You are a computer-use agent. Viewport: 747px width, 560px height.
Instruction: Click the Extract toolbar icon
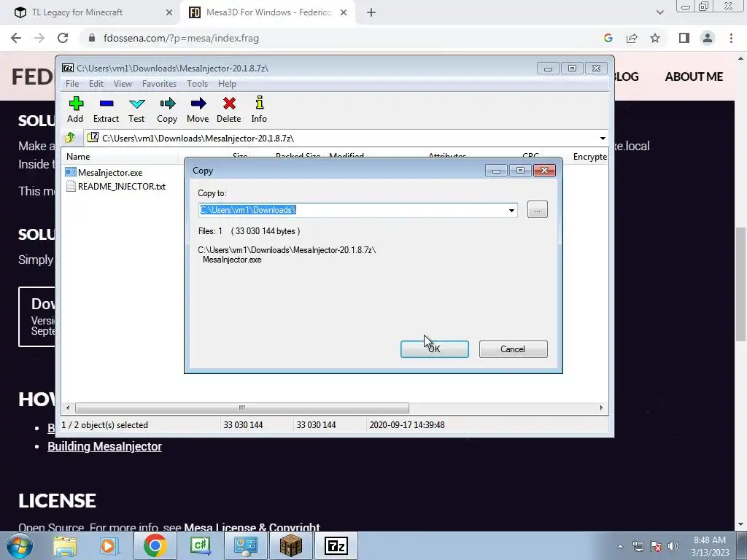click(x=106, y=109)
